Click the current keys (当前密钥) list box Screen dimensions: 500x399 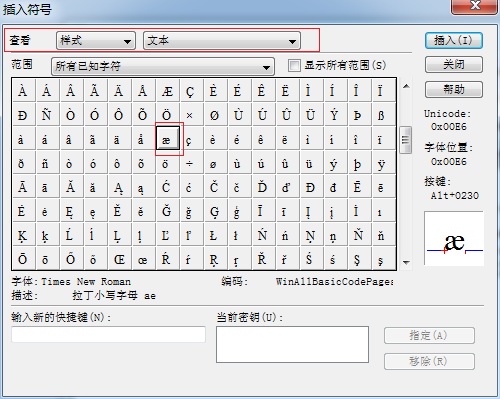292,344
